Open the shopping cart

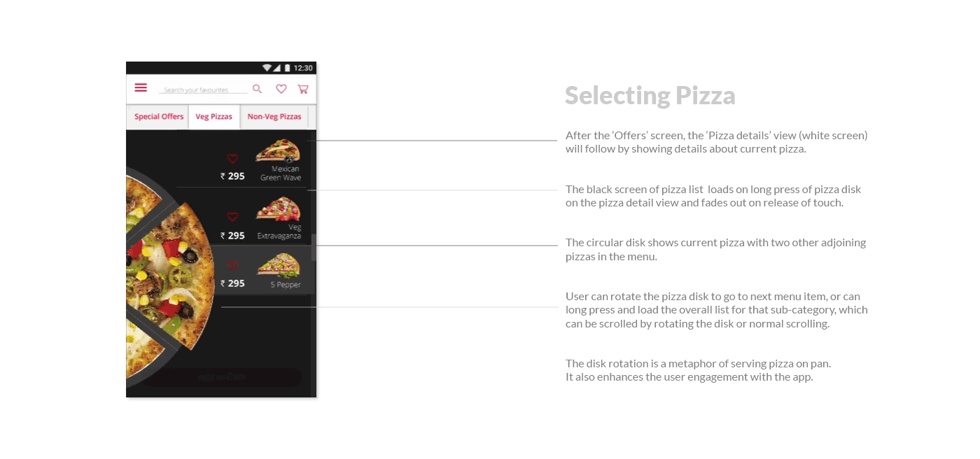point(303,89)
